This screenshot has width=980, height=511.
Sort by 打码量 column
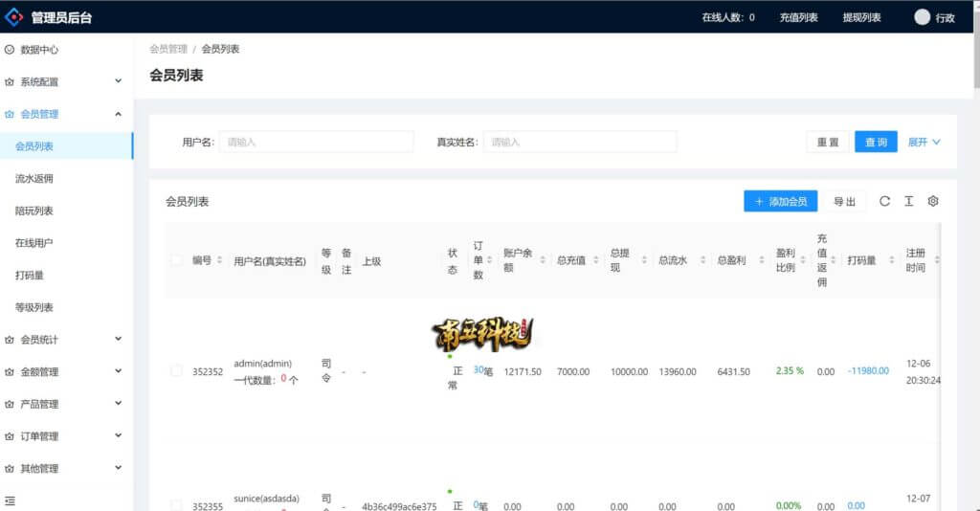click(891, 260)
